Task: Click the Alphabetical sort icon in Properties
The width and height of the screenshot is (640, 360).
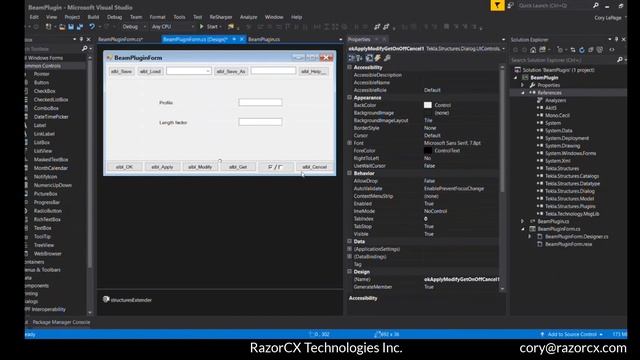Action: pos(360,58)
